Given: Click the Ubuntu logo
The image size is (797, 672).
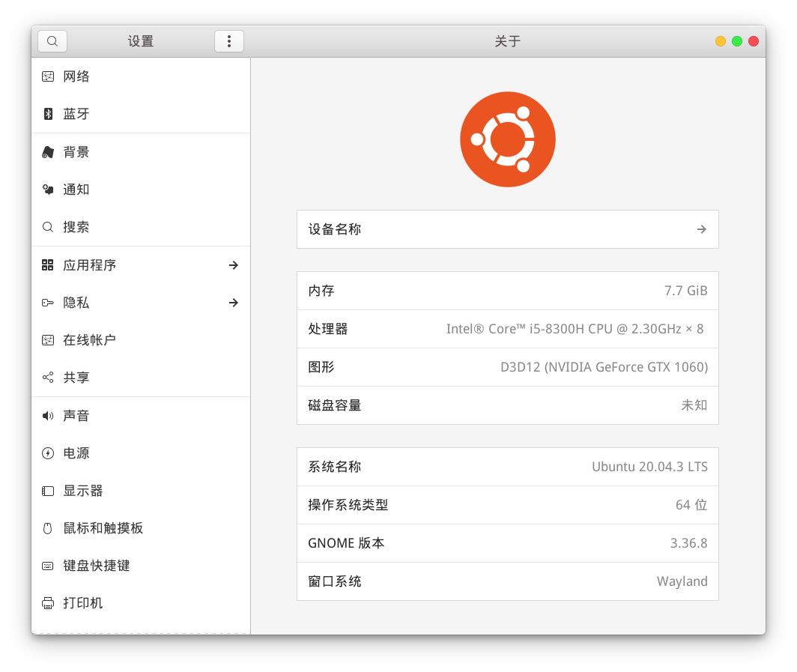Looking at the screenshot, I should coord(508,139).
